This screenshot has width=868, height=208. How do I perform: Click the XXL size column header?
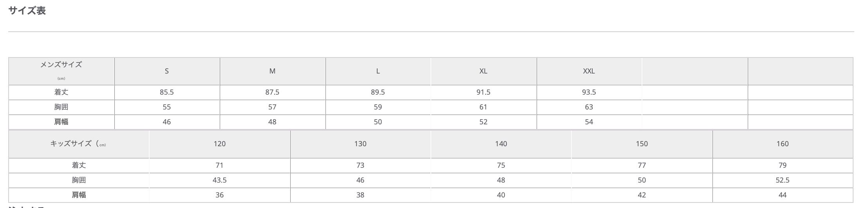[589, 71]
